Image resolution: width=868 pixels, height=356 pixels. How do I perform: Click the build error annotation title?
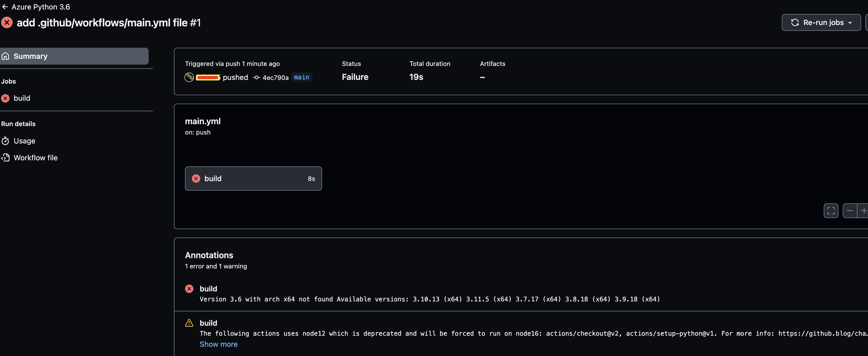(x=208, y=289)
